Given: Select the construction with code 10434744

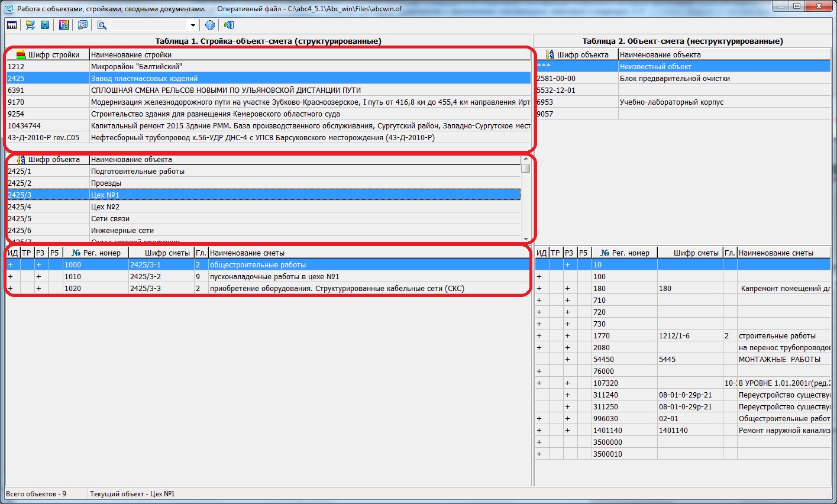Looking at the screenshot, I should tap(269, 125).
